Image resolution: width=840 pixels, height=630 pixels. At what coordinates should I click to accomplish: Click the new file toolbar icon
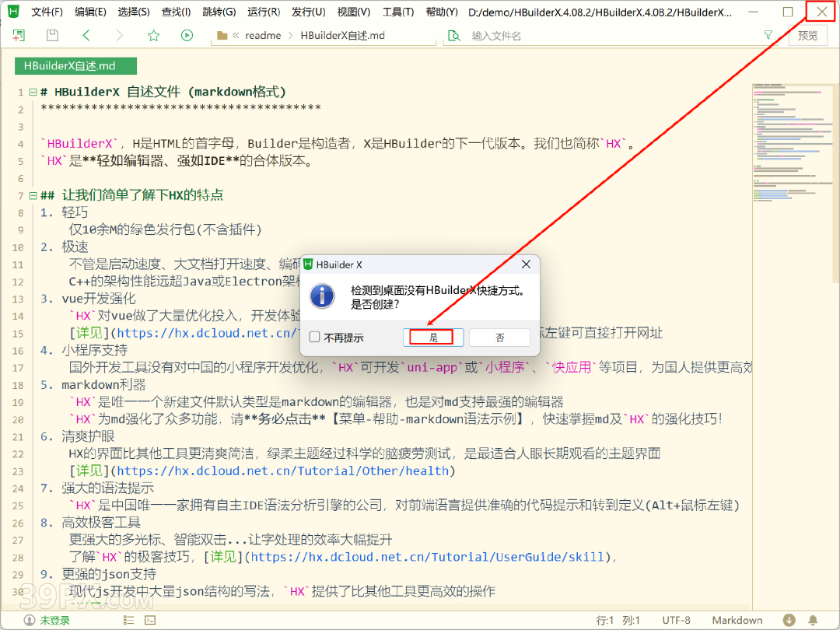click(x=19, y=35)
